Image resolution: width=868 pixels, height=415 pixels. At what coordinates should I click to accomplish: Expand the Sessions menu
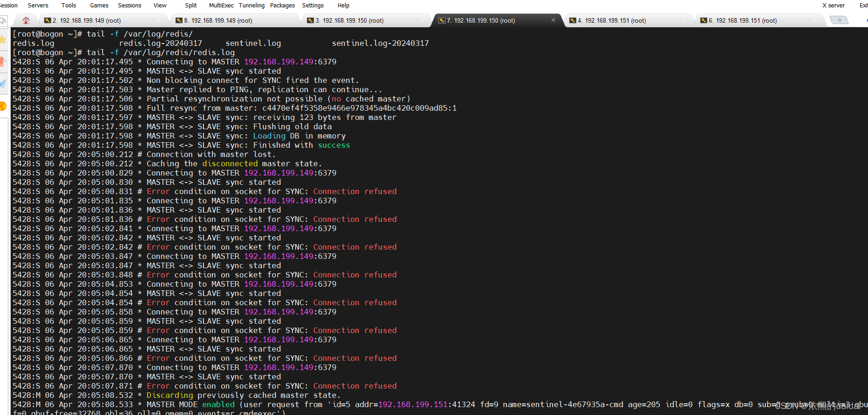pos(130,6)
